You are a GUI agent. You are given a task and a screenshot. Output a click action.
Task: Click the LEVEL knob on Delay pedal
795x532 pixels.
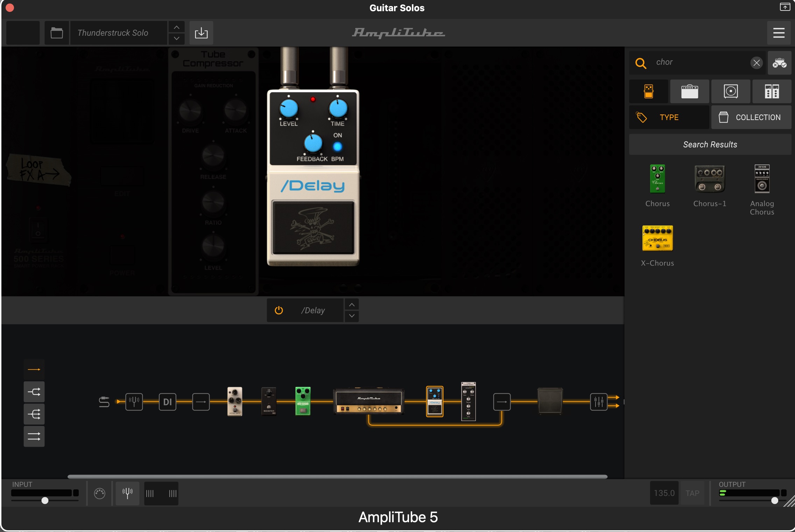coord(289,108)
